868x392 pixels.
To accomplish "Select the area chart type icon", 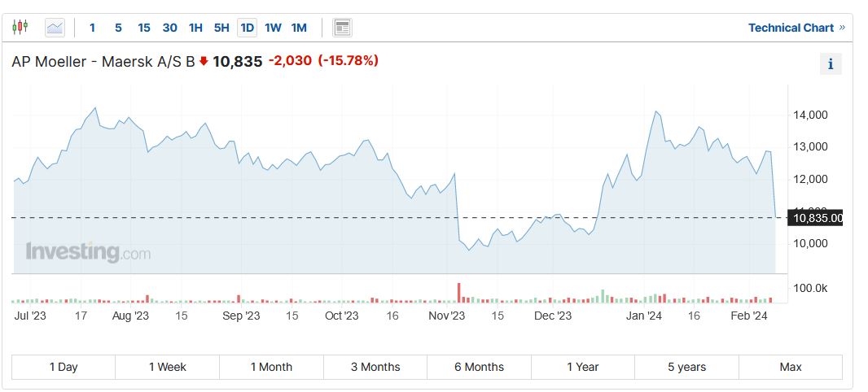I will [x=55, y=28].
